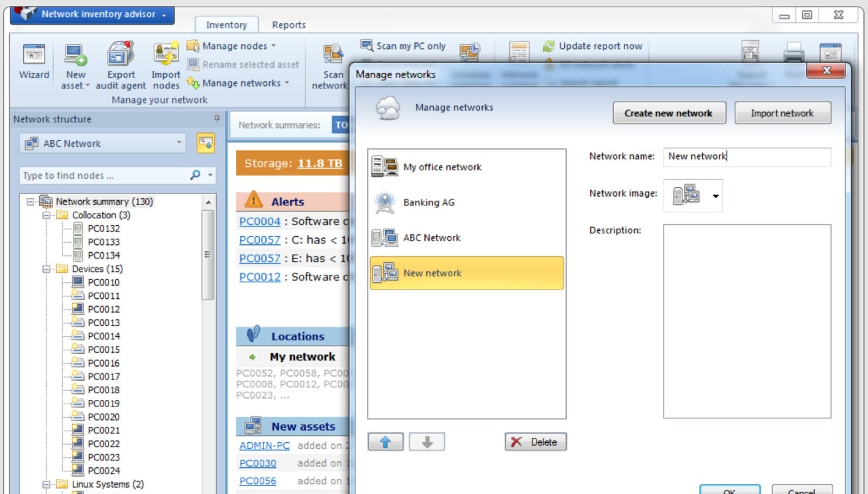
Task: Open the search options dropdown arrow
Action: tap(210, 175)
